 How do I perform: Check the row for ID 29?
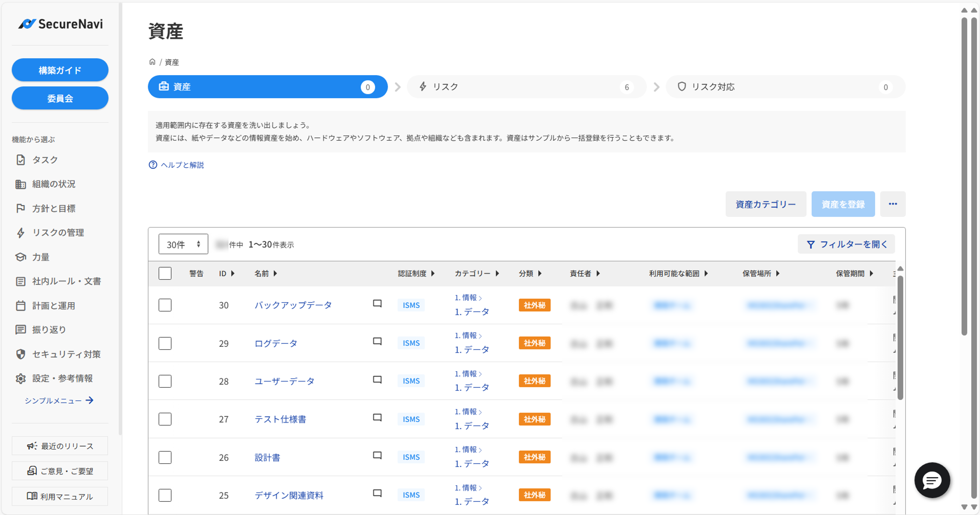coord(165,343)
